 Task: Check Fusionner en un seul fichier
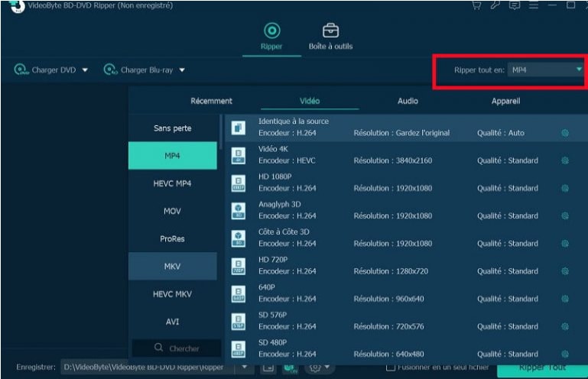tap(390, 368)
